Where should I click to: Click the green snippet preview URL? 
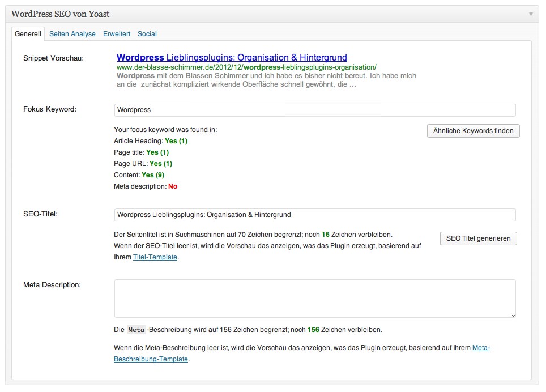coord(246,67)
